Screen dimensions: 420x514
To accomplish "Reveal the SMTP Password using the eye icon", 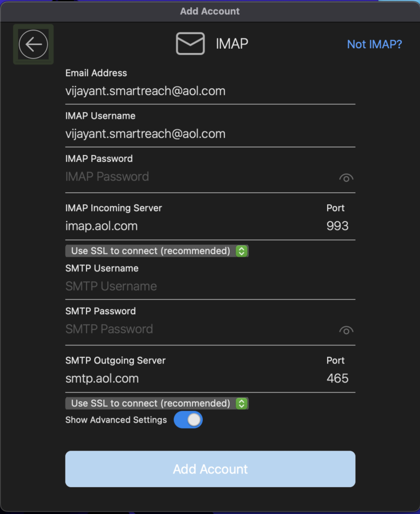I will pos(346,330).
